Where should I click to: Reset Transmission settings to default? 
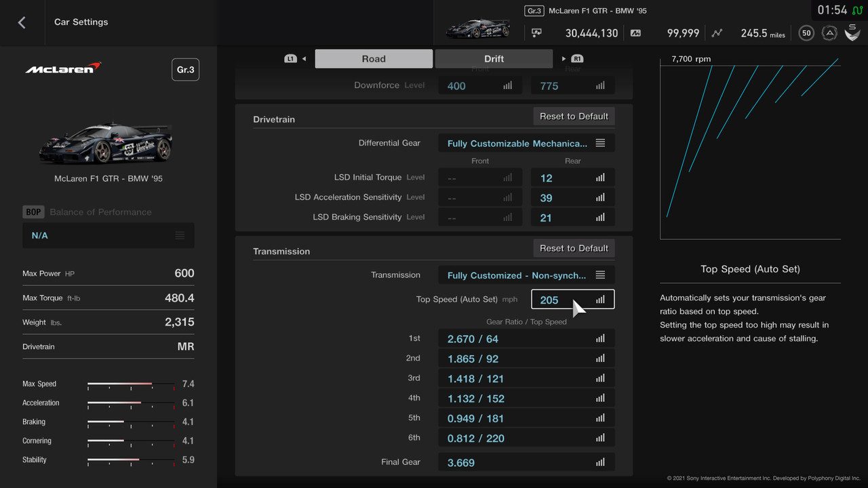pyautogui.click(x=574, y=248)
